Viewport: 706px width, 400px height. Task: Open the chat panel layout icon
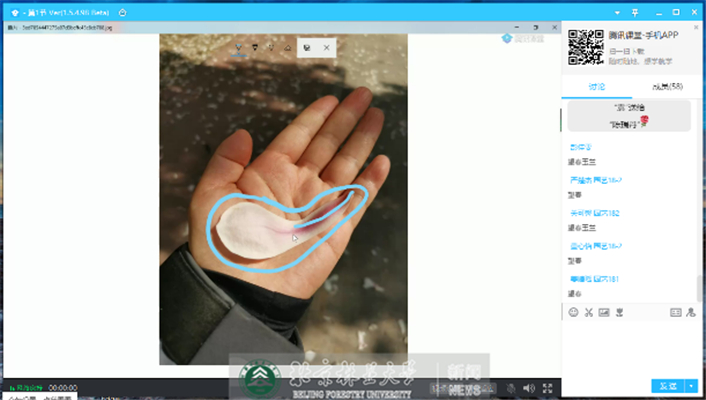675,312
